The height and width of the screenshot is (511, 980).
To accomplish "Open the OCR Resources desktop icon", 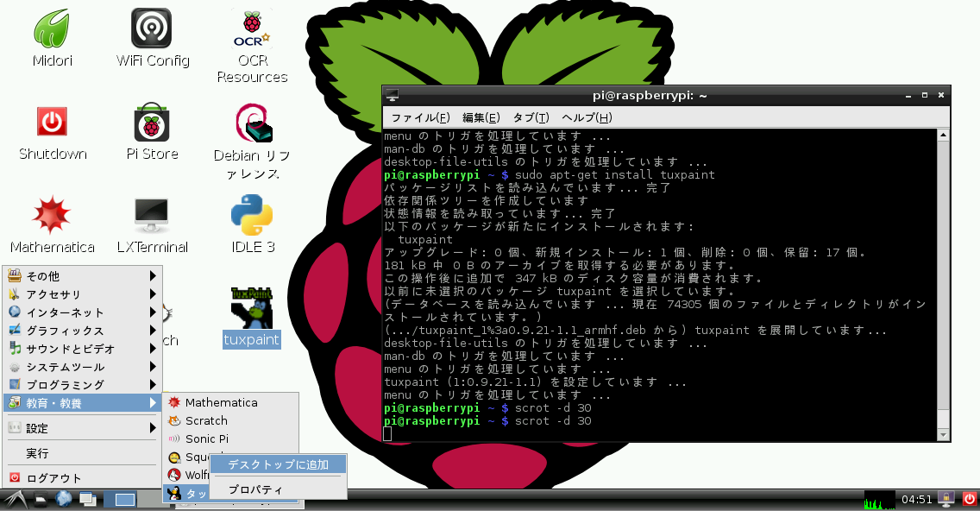I will 252,45.
